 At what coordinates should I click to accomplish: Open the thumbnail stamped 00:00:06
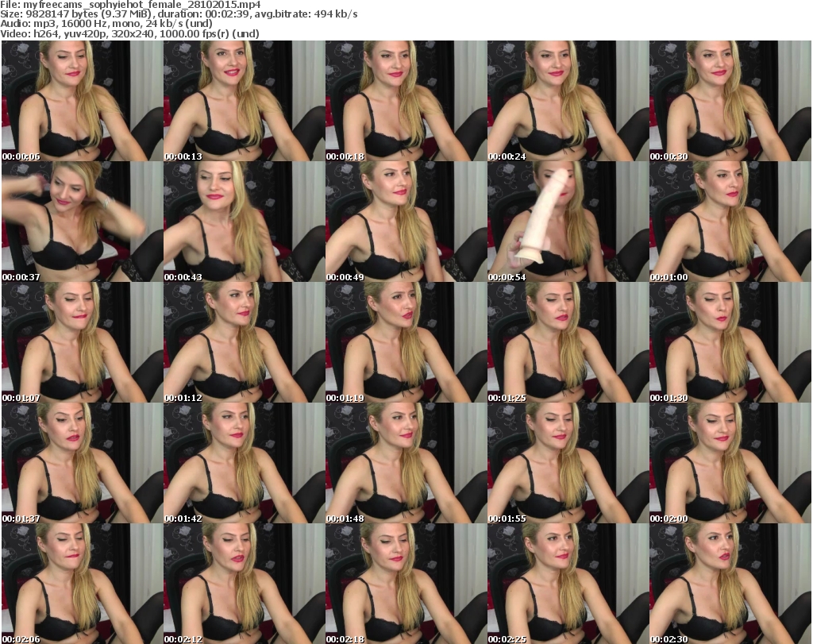[83, 101]
